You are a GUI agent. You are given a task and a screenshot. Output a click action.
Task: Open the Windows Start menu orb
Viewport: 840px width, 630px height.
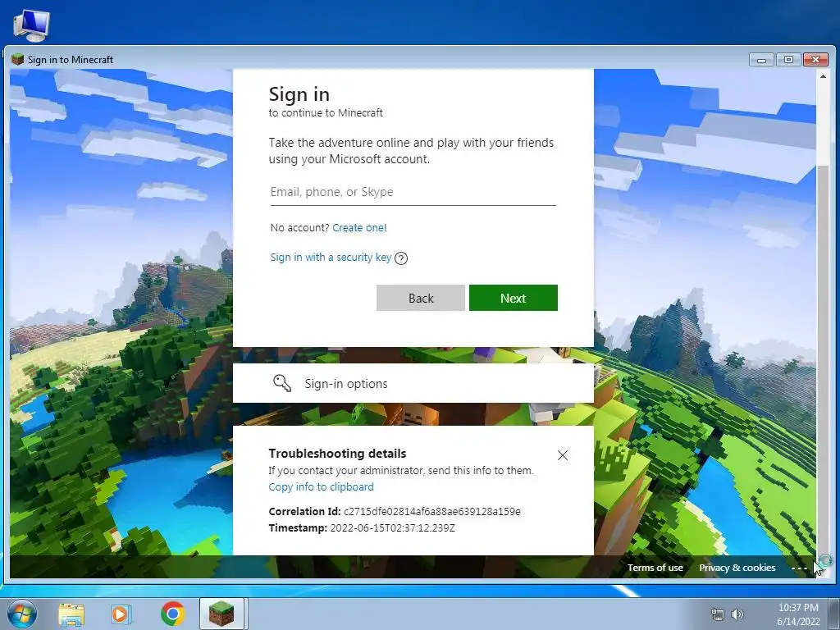(22, 614)
